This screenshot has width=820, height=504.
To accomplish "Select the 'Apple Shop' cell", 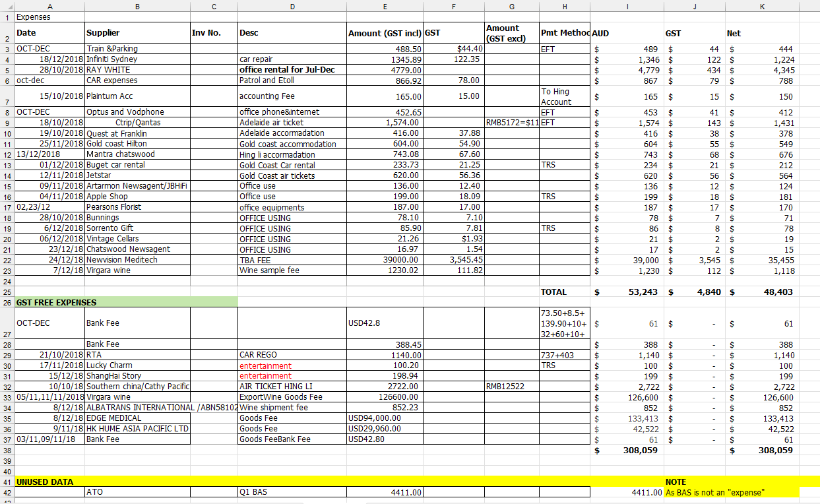I will (137, 197).
